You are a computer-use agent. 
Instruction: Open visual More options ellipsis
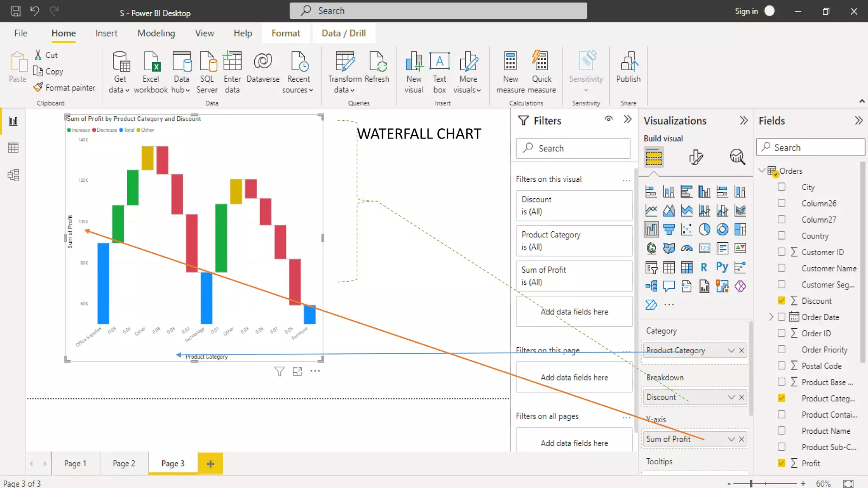point(315,371)
